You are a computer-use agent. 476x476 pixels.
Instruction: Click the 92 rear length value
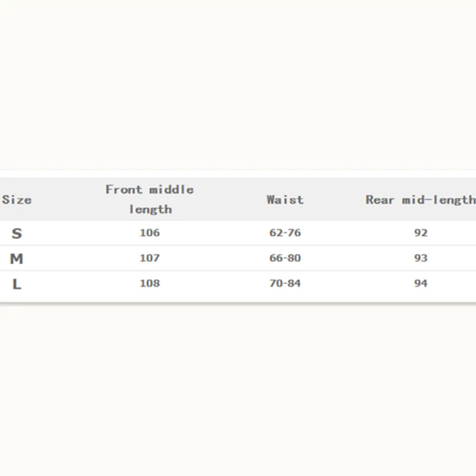(x=421, y=233)
